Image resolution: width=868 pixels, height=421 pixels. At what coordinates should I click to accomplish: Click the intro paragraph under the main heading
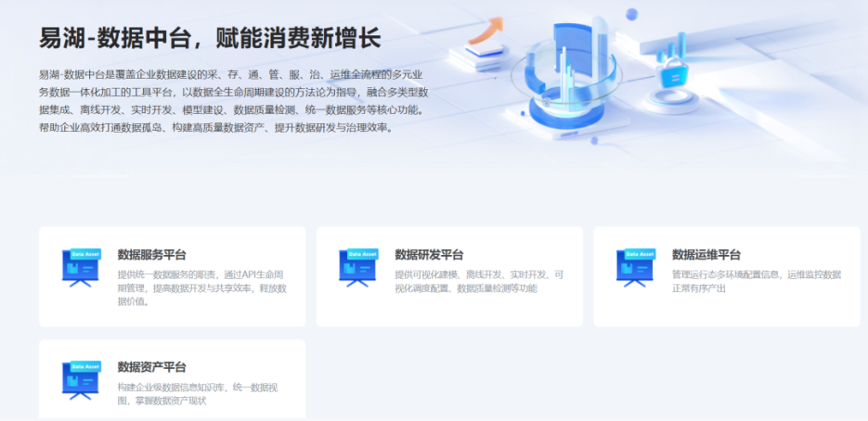(232, 100)
